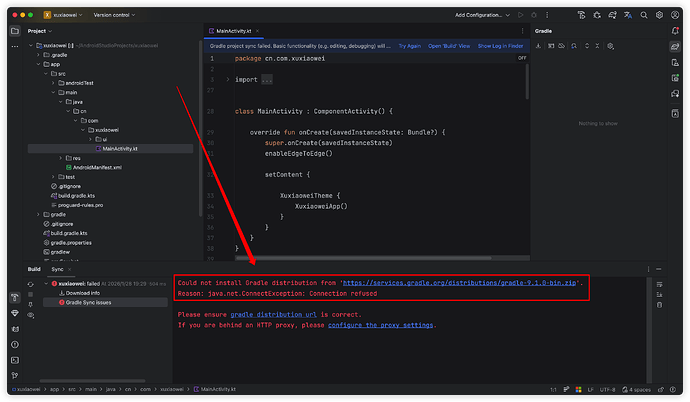Toggle the OFF highlighting indicator in editor
This screenshot has height=402, width=690.
522,58
